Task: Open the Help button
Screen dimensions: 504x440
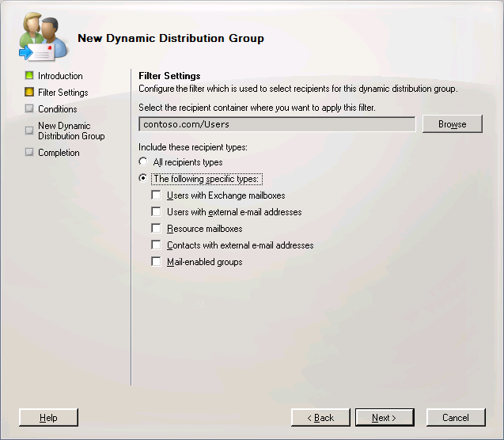Action: point(48,418)
